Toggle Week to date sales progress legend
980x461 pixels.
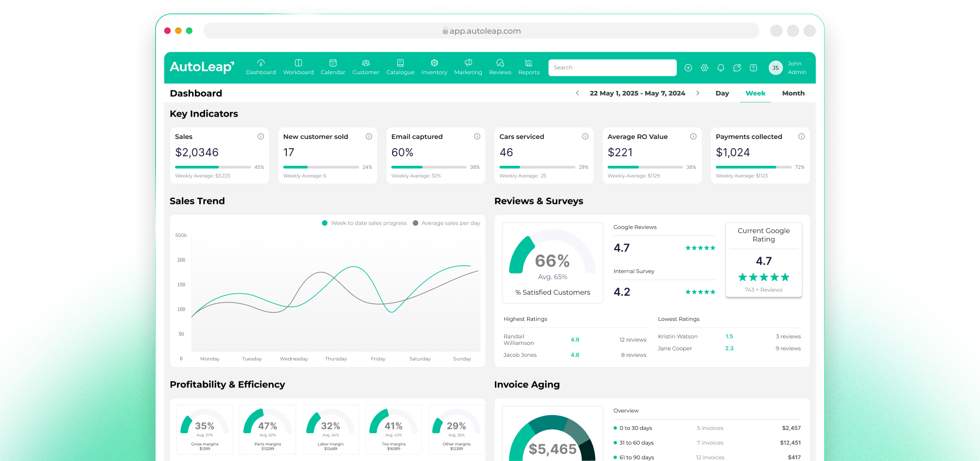point(364,223)
